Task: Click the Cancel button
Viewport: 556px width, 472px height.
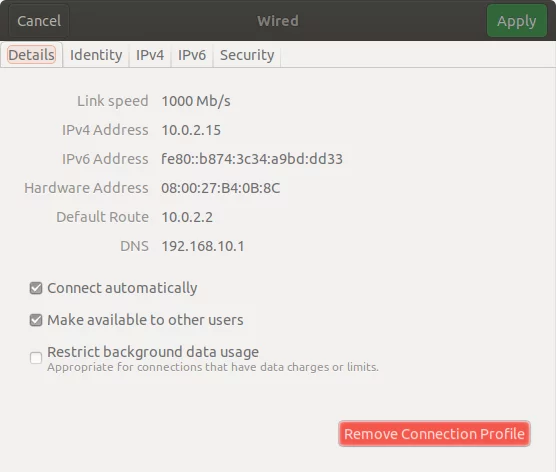Action: (39, 21)
